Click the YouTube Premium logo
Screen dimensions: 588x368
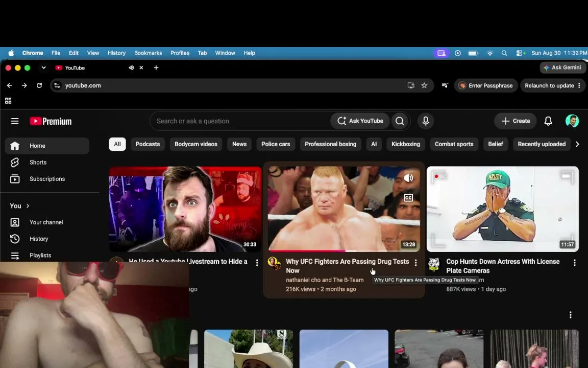(51, 121)
